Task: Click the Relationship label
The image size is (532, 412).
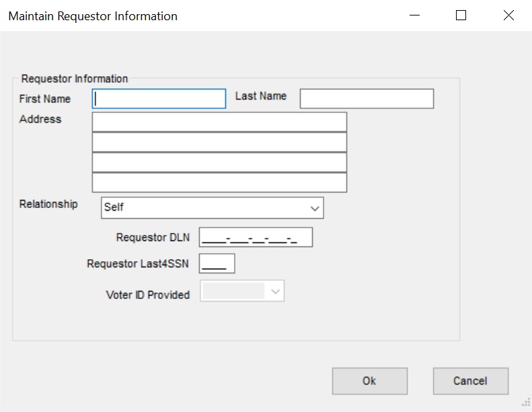Action: (48, 204)
